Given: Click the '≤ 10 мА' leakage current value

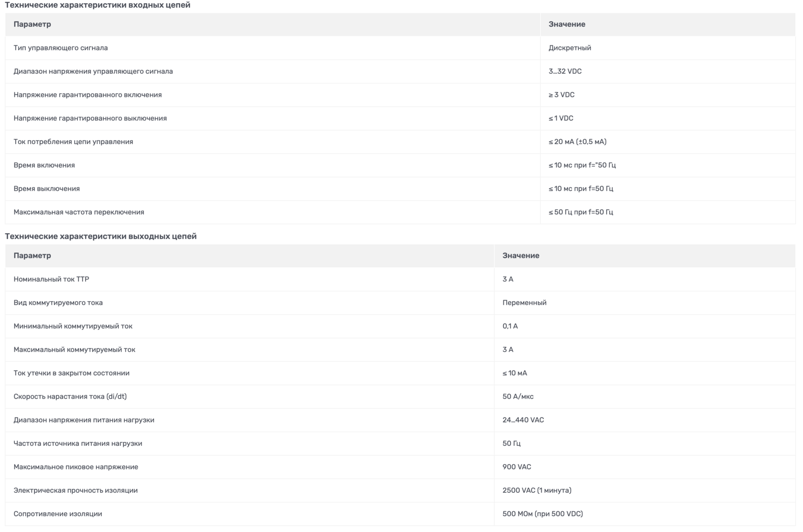Looking at the screenshot, I should [515, 373].
